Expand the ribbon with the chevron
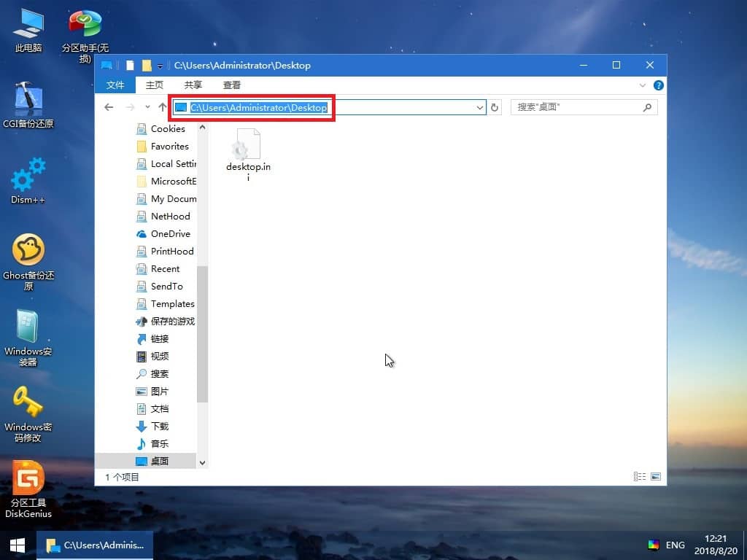The height and width of the screenshot is (560, 747). [643, 85]
